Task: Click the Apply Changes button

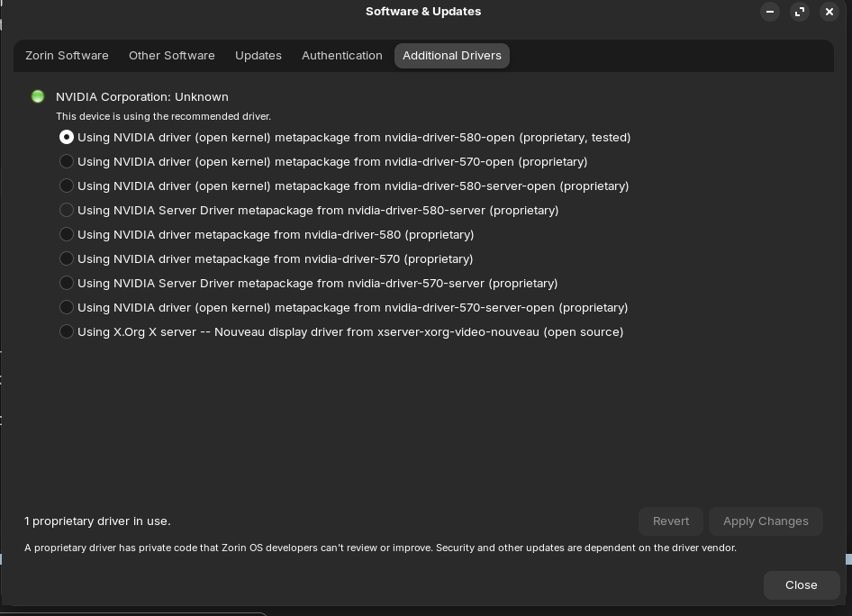Action: 766,521
